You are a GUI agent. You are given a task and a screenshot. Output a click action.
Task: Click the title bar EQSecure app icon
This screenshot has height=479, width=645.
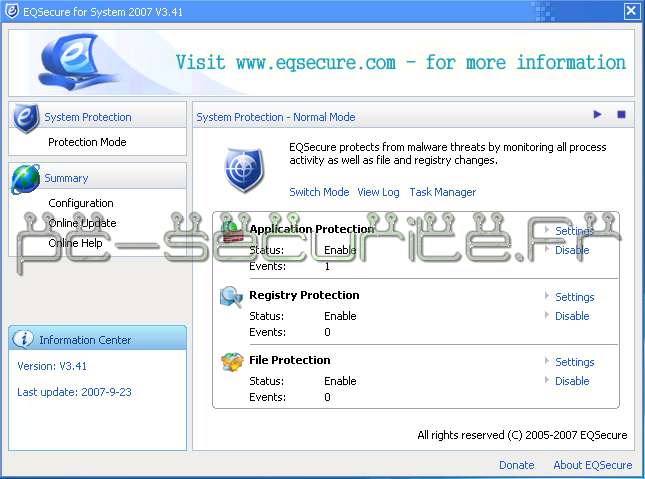point(12,11)
